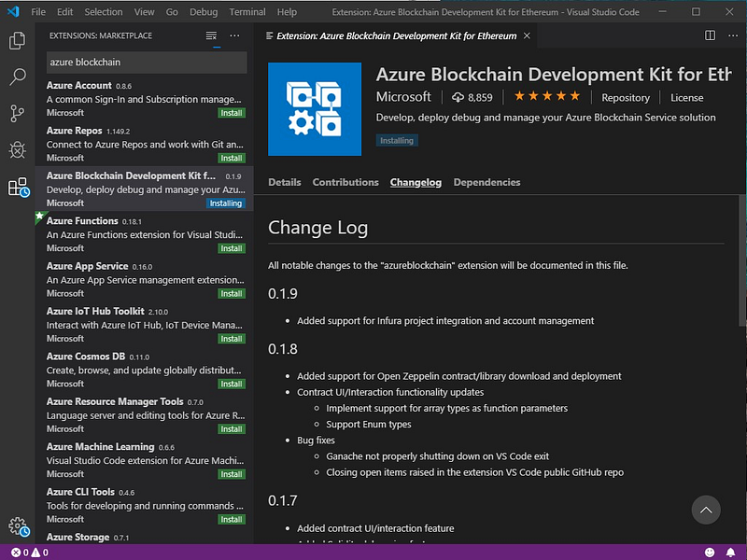The width and height of the screenshot is (747, 560).
Task: Click the Extensions view icon
Action: (17, 188)
